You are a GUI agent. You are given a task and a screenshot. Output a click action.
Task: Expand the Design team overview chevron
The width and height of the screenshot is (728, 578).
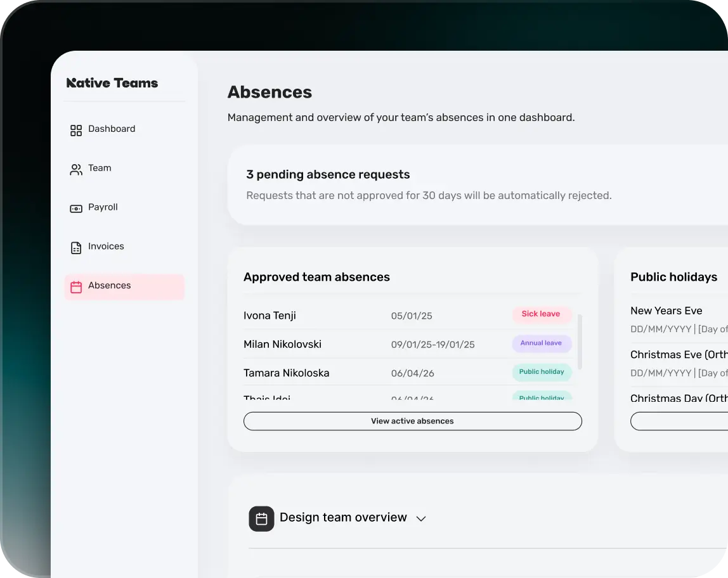(421, 518)
